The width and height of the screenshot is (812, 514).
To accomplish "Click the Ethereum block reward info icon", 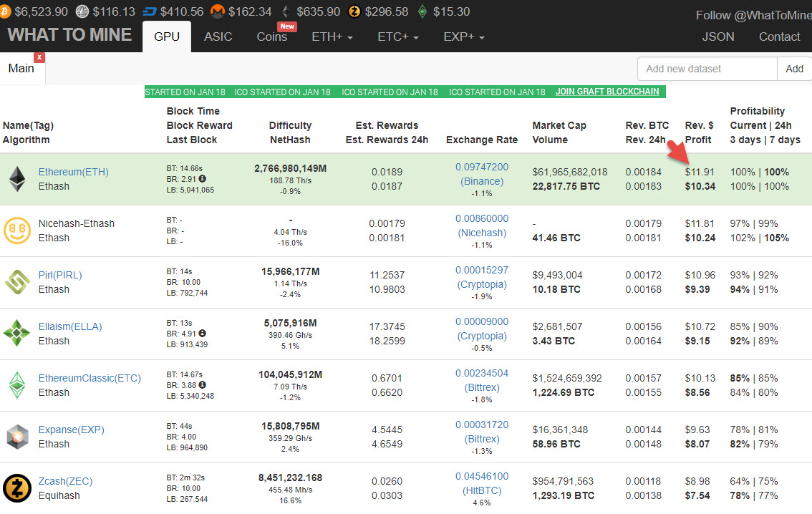I will 203,179.
